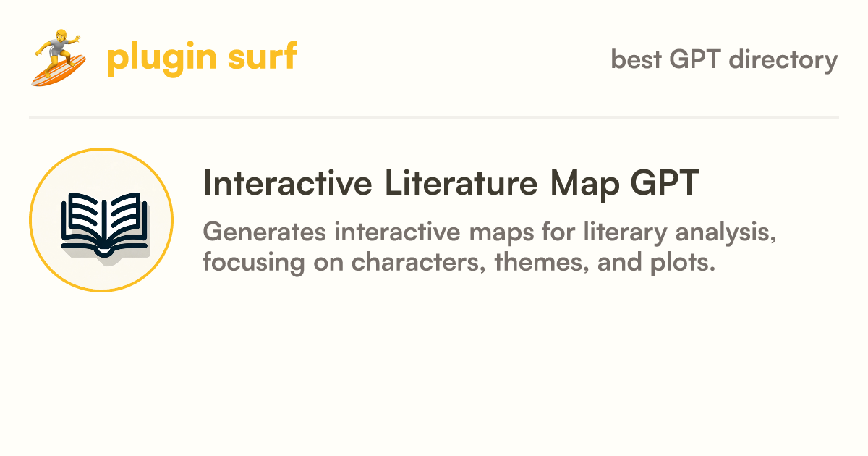Click 'focusing on characters, themes, and plots' text
The width and height of the screenshot is (868, 456).
click(x=459, y=262)
